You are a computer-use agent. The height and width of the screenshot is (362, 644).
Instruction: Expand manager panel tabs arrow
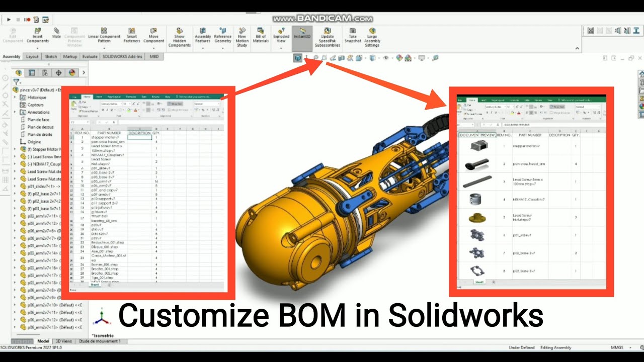tap(84, 72)
